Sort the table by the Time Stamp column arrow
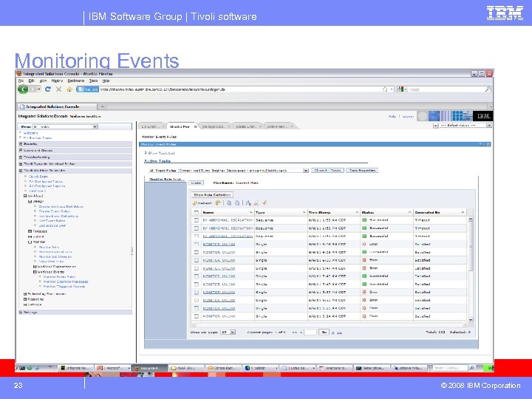 point(357,212)
